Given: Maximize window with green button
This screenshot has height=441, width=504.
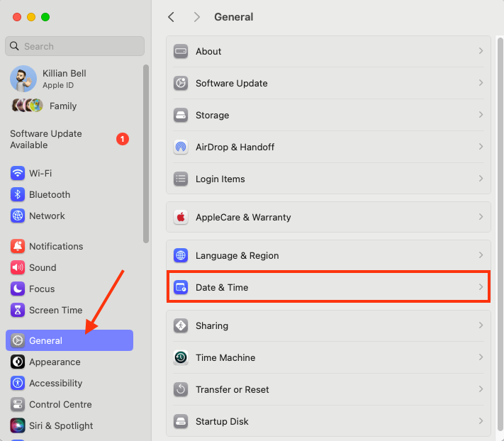Looking at the screenshot, I should coord(45,17).
